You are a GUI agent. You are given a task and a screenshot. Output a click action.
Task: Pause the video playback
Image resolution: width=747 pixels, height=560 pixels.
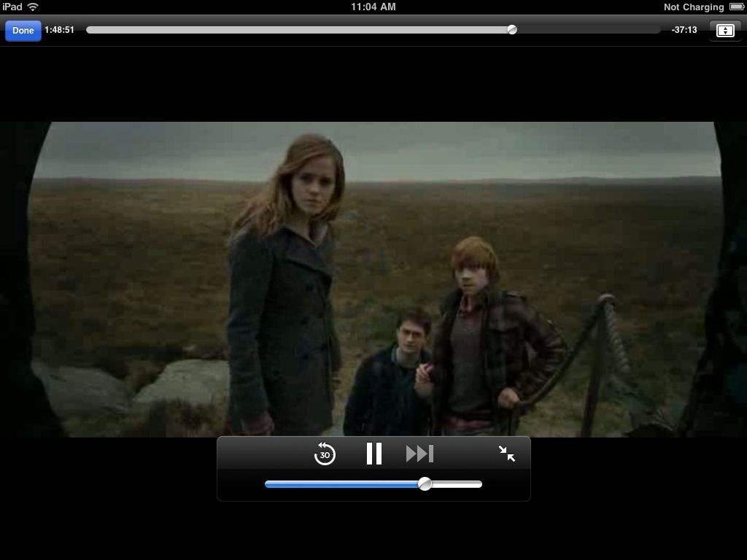[374, 454]
